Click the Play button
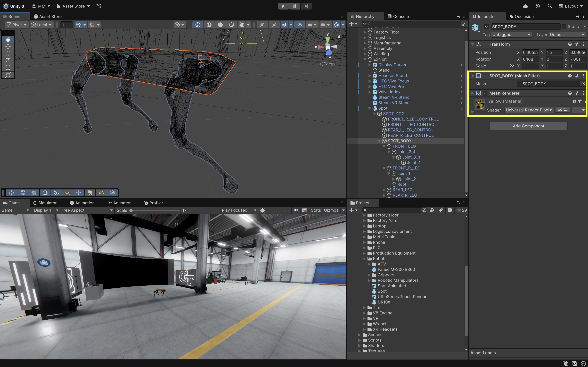588x367 pixels. (283, 6)
